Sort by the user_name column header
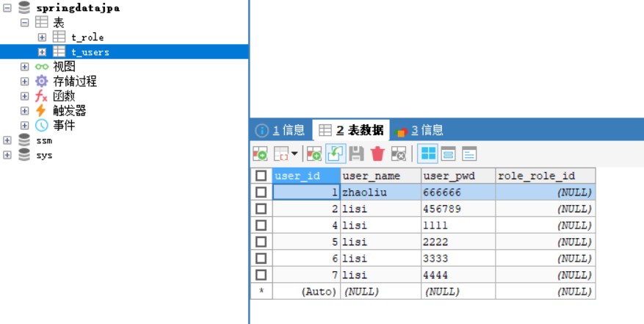Screen dimensions: 644x324 [380, 176]
